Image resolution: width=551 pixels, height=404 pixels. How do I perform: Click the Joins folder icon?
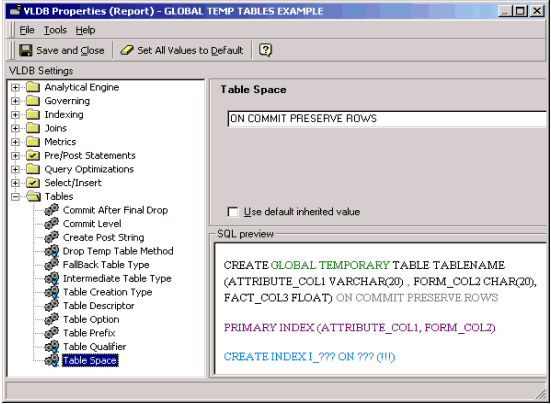(x=33, y=128)
